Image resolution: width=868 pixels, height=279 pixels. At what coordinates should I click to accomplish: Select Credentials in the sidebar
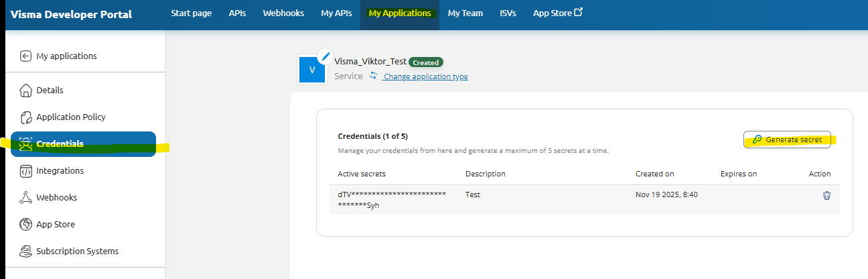click(83, 144)
